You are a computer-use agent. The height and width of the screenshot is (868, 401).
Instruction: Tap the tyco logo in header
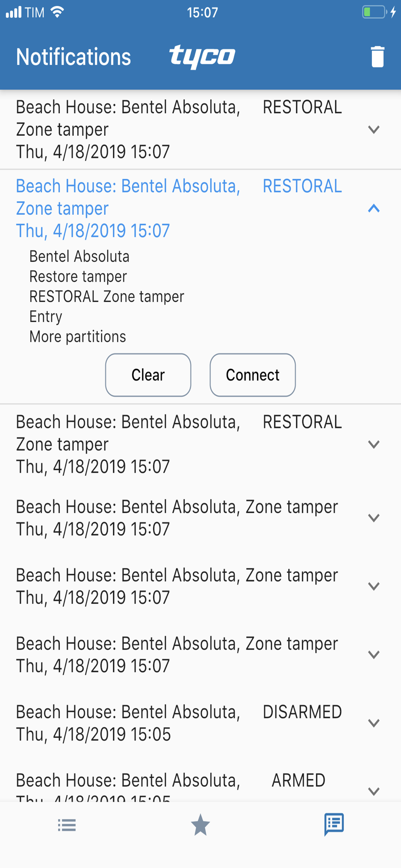point(202,56)
